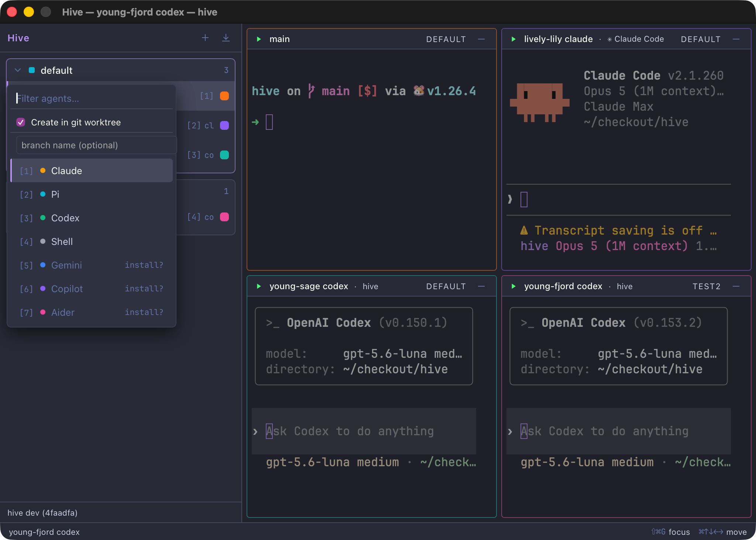Click install? link next to Gemini
Screen dimensions: 756x540
point(144,265)
